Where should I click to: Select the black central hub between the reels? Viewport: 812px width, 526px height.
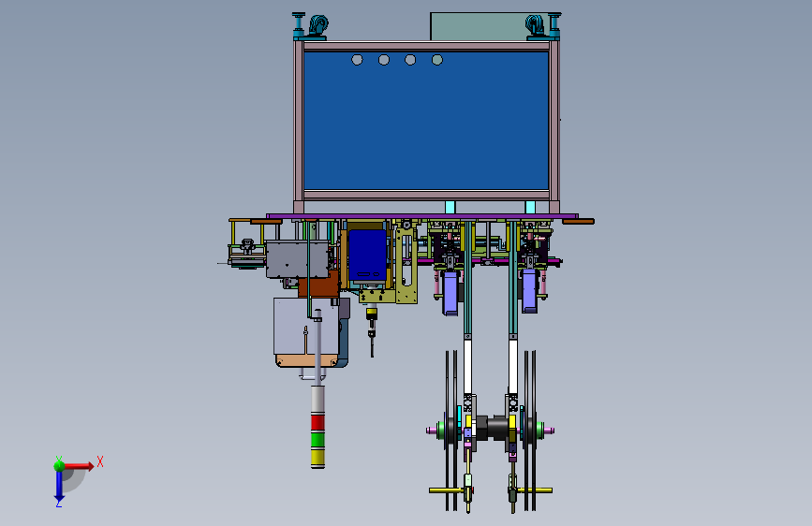[x=491, y=429]
